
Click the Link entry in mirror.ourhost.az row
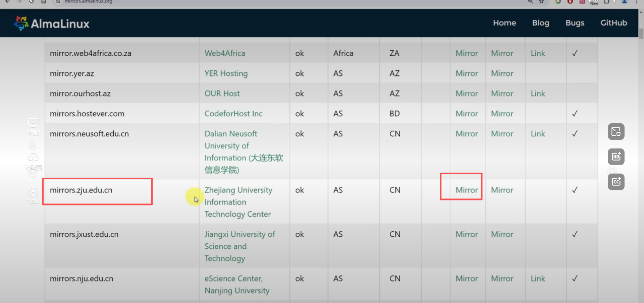click(538, 94)
